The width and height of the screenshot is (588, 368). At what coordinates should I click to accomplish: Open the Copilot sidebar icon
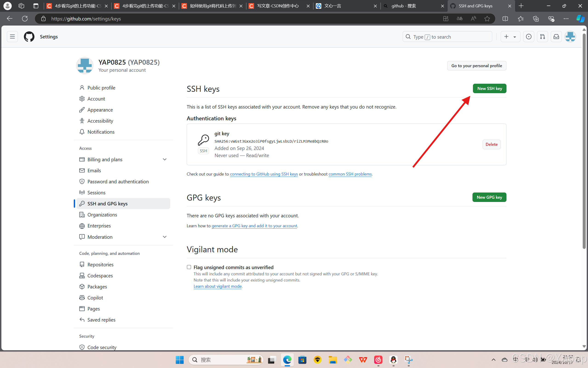[580, 18]
